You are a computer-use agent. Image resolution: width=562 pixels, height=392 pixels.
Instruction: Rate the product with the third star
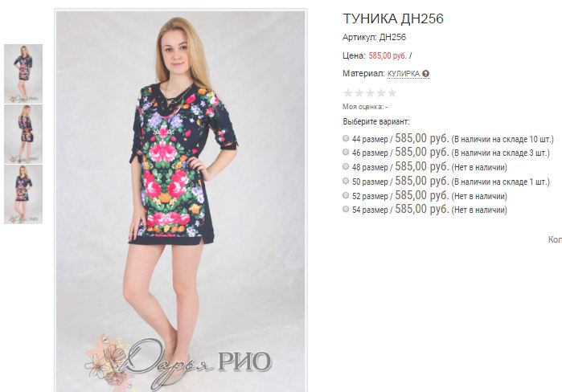(x=371, y=93)
